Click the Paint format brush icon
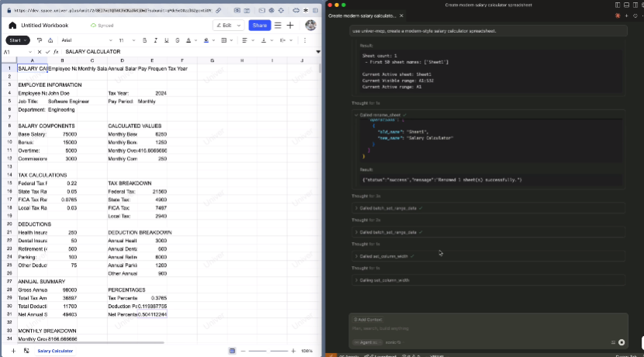This screenshot has height=357, width=644. point(40,40)
